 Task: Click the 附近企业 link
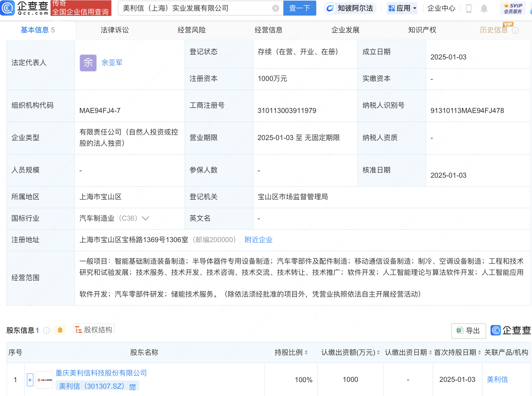tap(259, 240)
